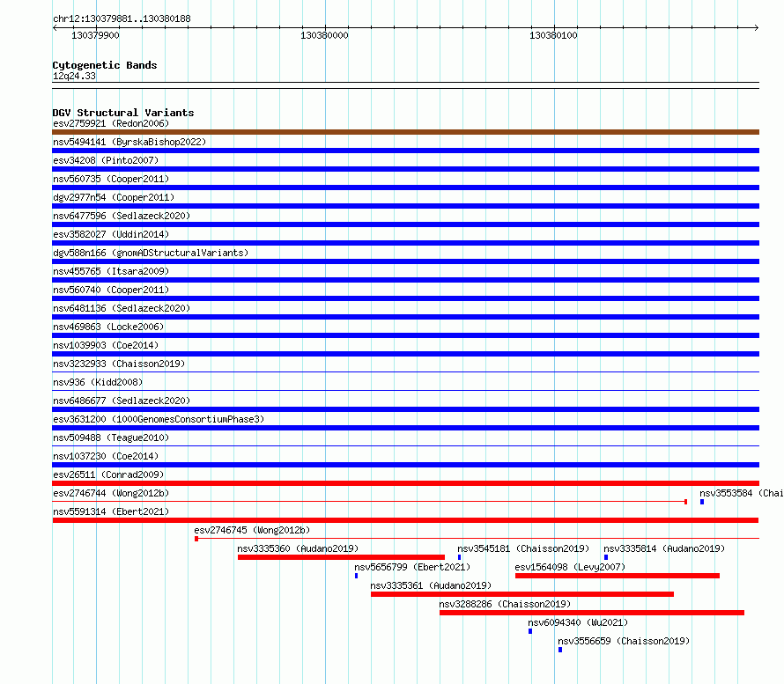Click the 130379900 ruler position

coord(95,35)
